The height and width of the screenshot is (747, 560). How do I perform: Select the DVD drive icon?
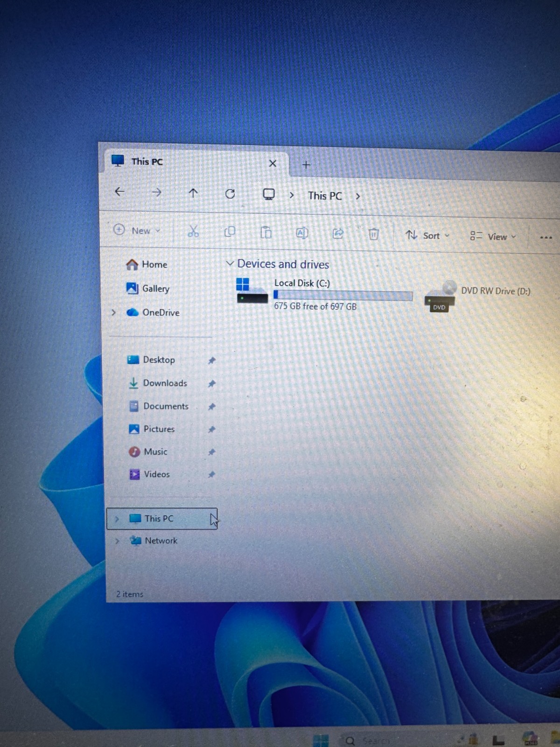tap(440, 296)
